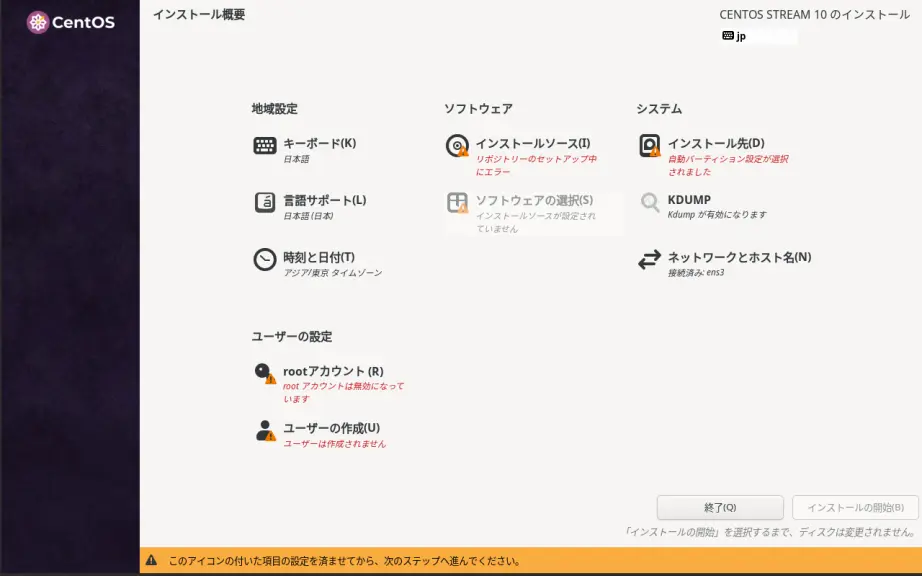Click the リポジトリーのセットアップ中にエラー message
This screenshot has height=576, width=922.
coord(536,165)
